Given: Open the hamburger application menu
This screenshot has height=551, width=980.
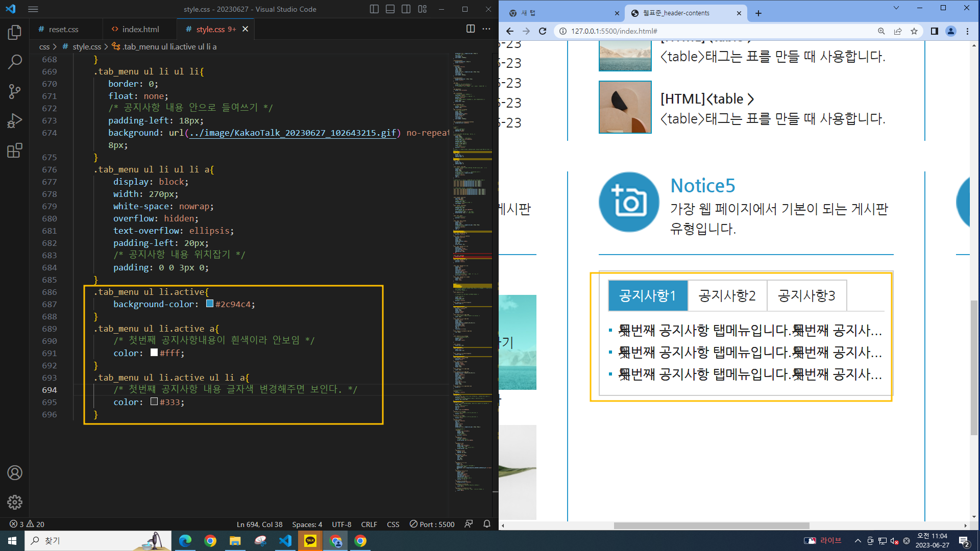Looking at the screenshot, I should pos(33,9).
